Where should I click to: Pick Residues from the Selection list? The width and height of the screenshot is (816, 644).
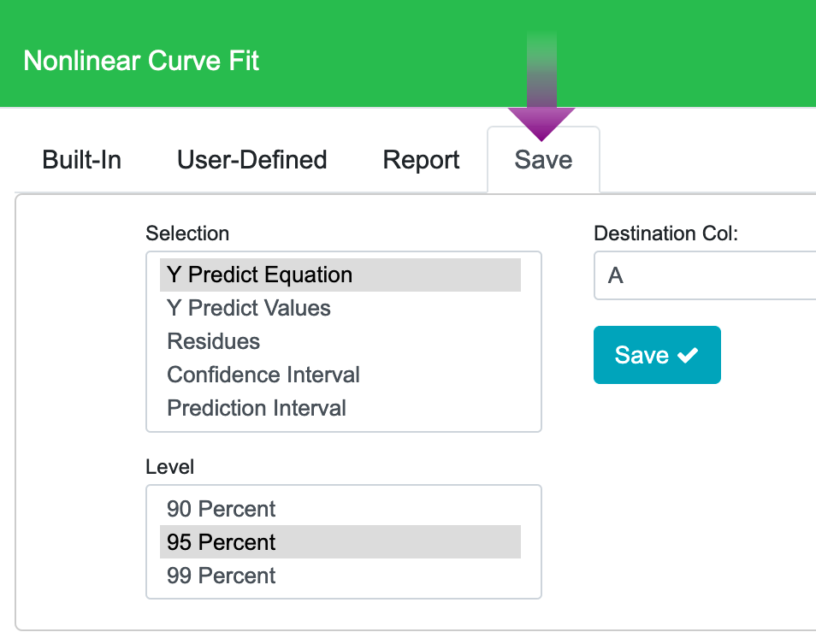214,341
